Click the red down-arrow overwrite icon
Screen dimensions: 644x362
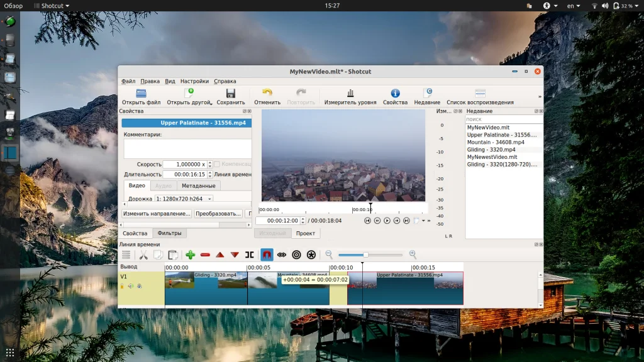pos(235,255)
